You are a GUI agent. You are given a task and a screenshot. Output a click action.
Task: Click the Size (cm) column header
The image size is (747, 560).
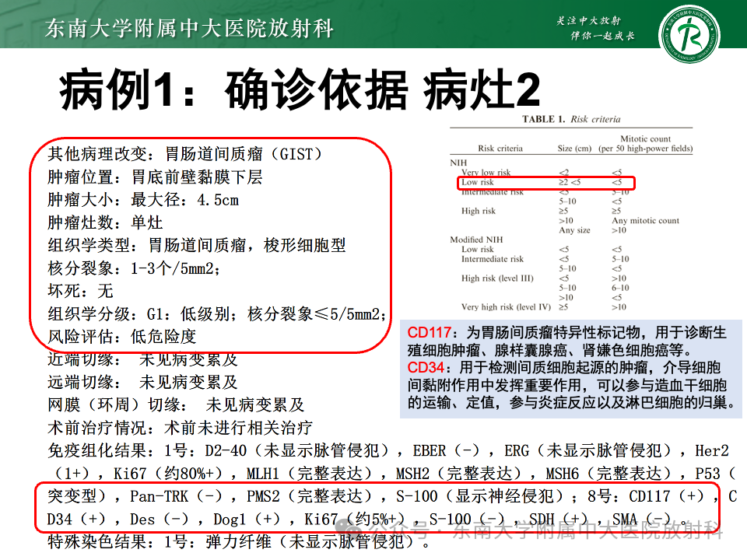coord(574,148)
